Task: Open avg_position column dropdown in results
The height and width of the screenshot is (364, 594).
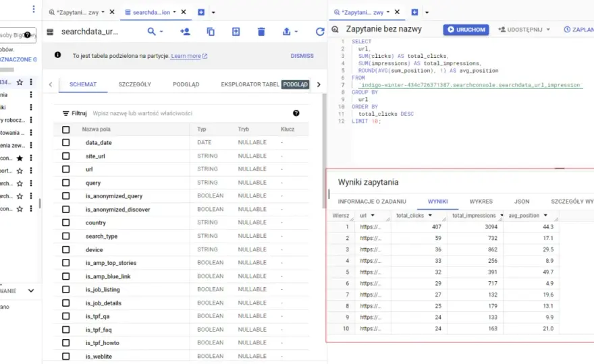Action: [x=546, y=215]
